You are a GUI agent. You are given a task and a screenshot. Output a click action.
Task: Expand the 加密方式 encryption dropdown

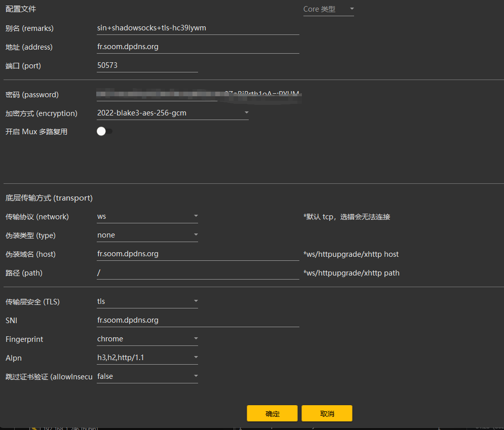(172, 113)
